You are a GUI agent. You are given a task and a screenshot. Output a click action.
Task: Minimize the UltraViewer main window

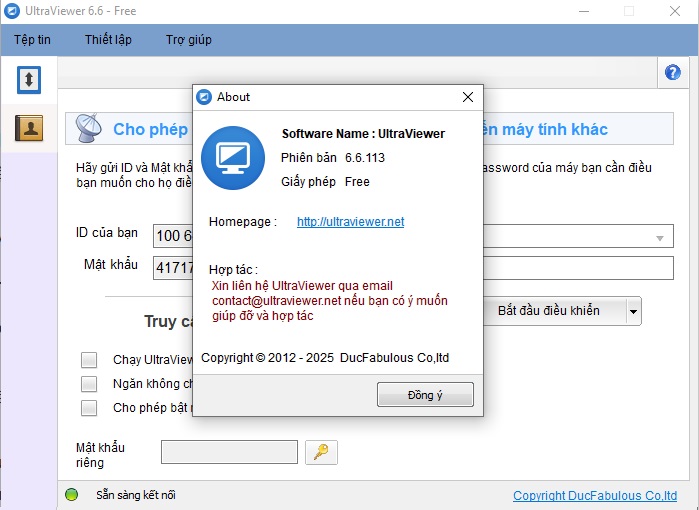coord(584,11)
